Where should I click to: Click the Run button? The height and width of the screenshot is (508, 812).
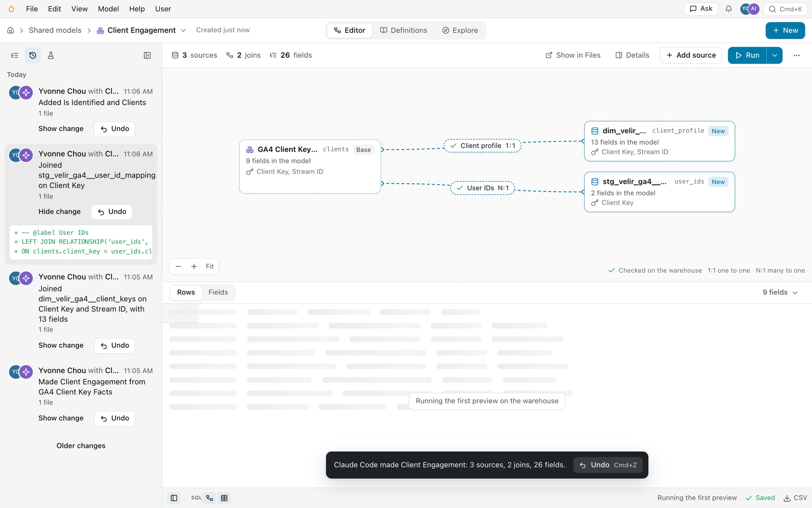pos(747,56)
